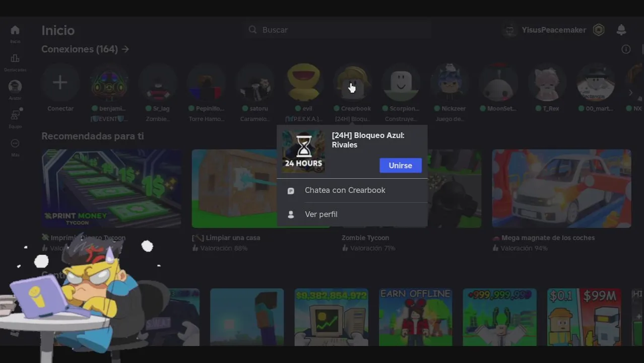The height and width of the screenshot is (363, 644).
Task: Click Mega magnate de los coches title
Action: coord(544,237)
